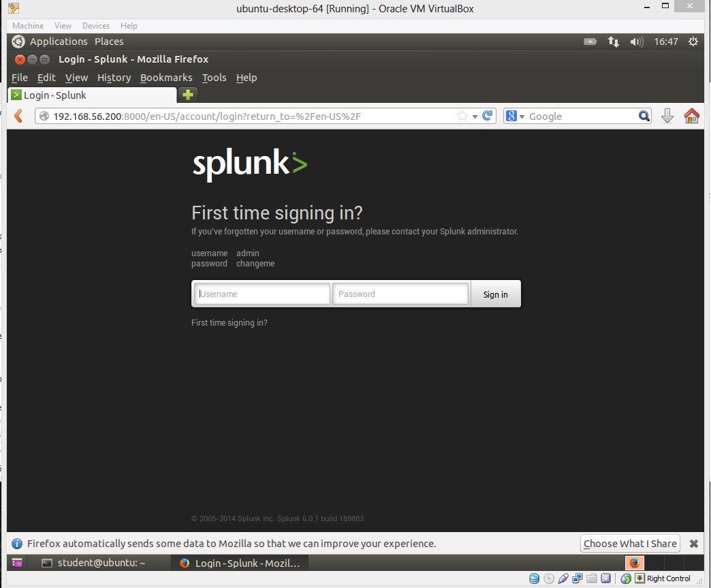This screenshot has width=711, height=588.
Task: Open a new tab with the plus button
Action: click(188, 95)
